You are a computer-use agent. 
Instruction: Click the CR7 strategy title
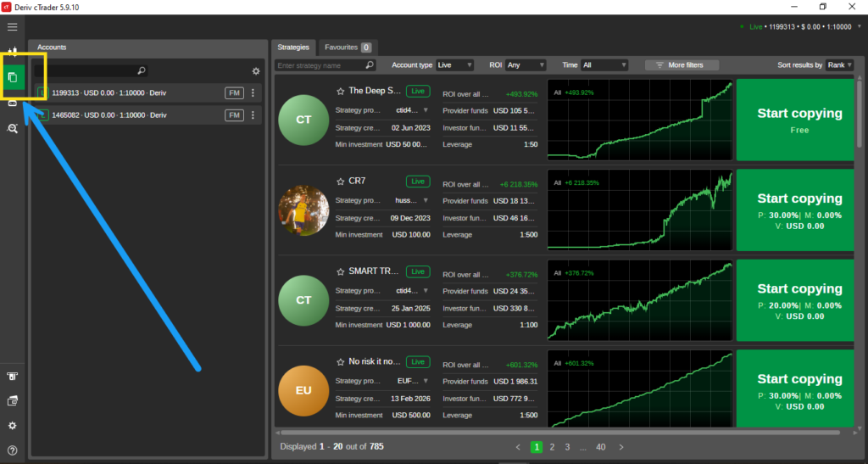357,181
